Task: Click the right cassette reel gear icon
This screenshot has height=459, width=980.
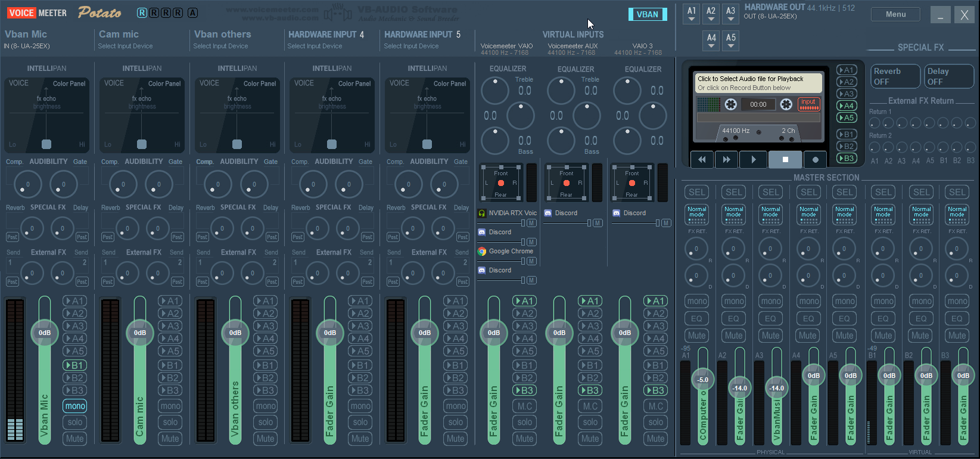Action: 786,105
